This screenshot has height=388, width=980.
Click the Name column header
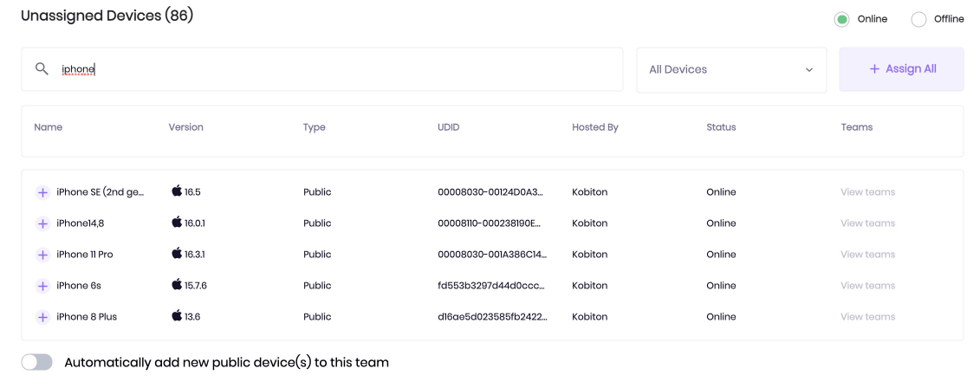(49, 127)
